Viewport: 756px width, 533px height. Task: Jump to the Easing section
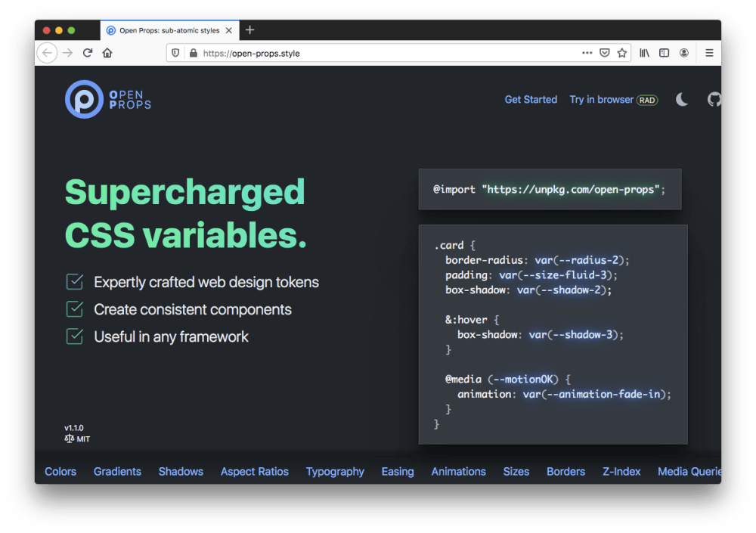tap(398, 471)
